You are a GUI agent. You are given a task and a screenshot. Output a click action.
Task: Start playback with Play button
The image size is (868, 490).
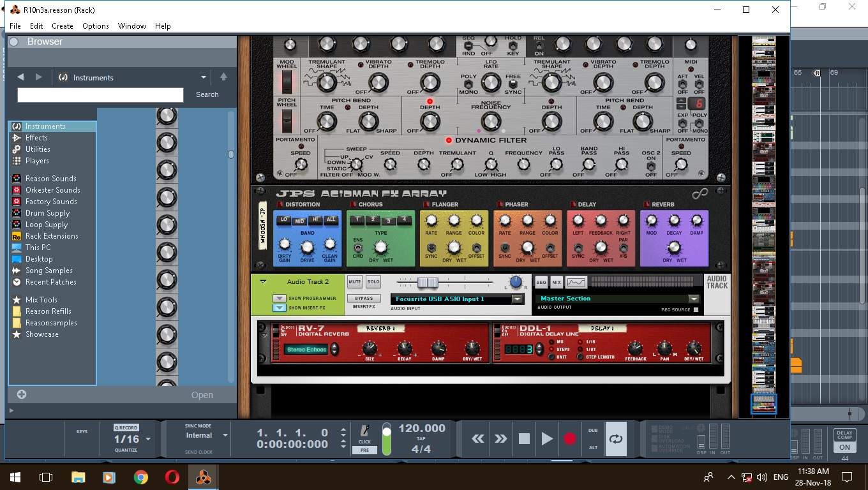547,439
